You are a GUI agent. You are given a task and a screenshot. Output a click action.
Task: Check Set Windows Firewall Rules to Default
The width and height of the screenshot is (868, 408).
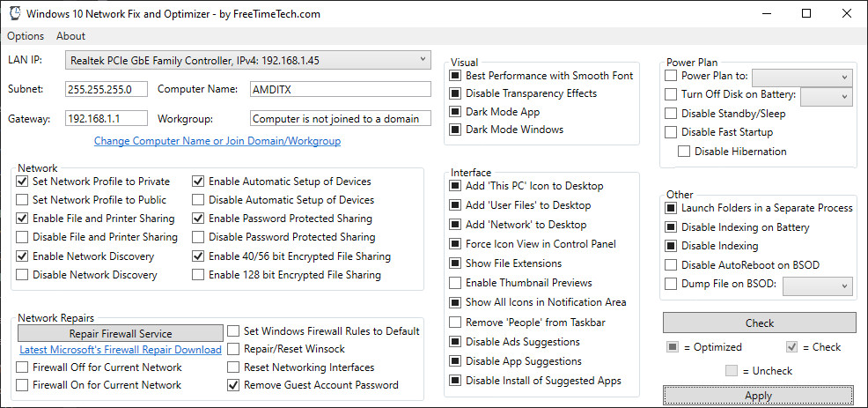tap(233, 331)
